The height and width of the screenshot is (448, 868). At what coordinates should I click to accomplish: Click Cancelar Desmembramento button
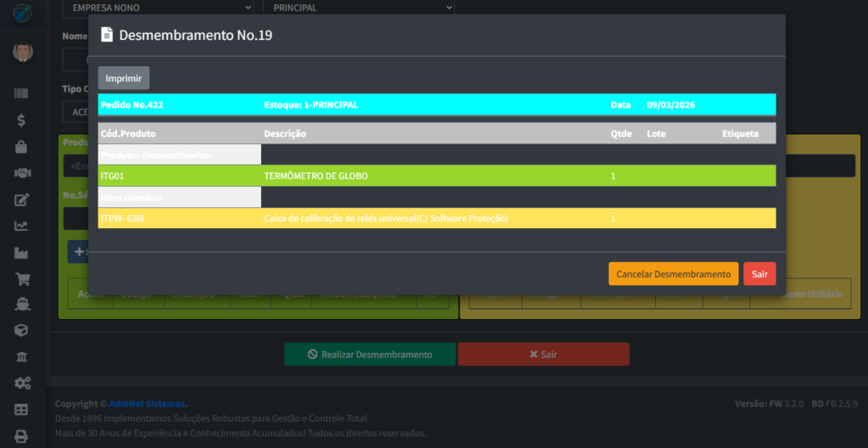tap(673, 274)
